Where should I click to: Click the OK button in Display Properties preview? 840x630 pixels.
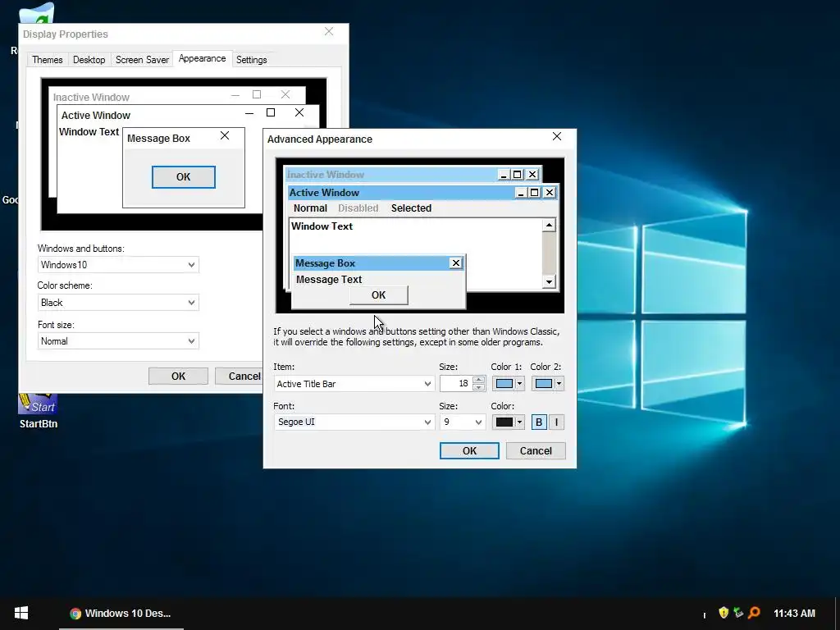pyautogui.click(x=183, y=177)
